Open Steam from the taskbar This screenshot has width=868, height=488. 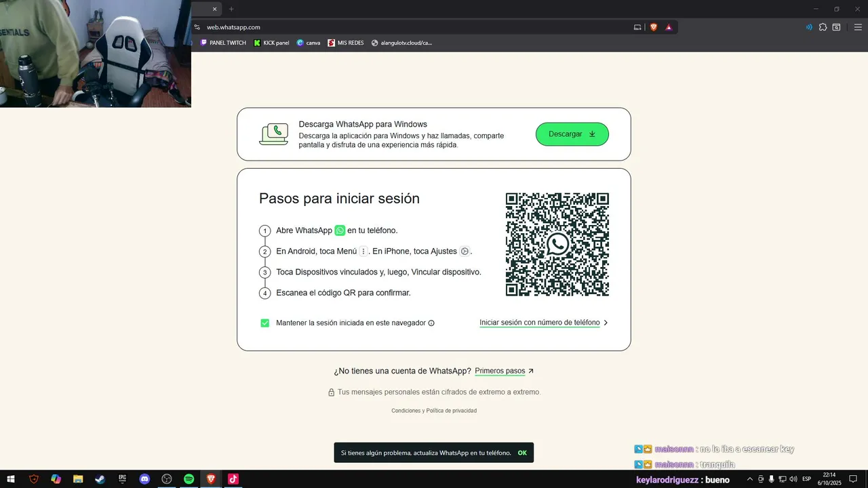[100, 479]
